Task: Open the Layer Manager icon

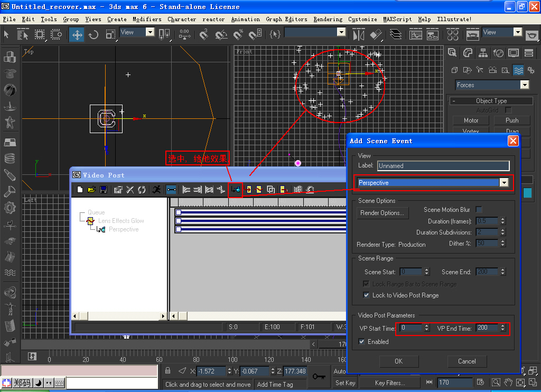Action: point(395,34)
